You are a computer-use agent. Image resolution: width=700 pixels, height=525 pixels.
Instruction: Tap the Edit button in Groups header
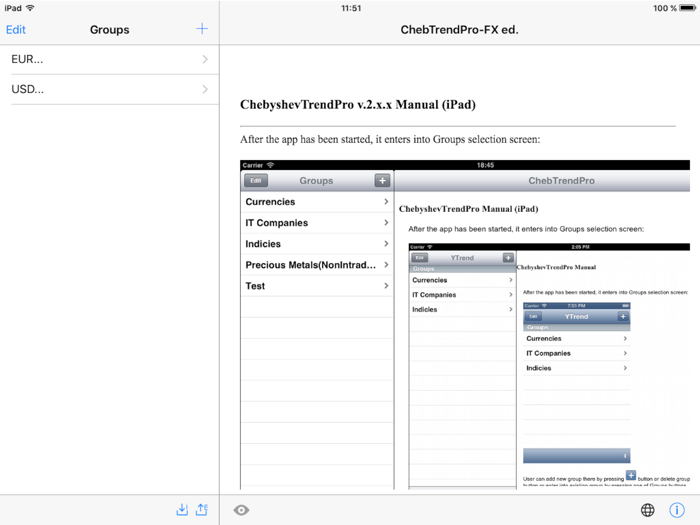(16, 30)
